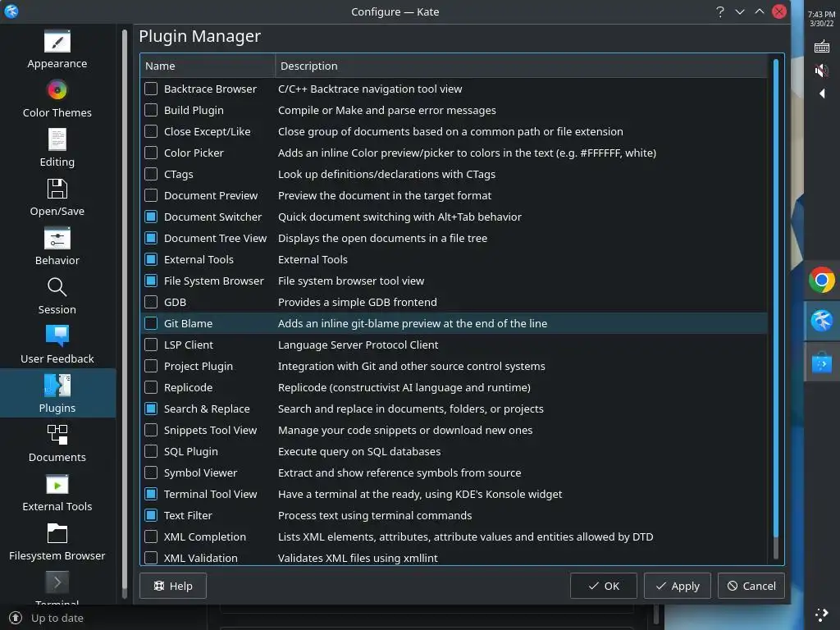Open the Editing settings page
The image size is (840, 630).
(57, 148)
